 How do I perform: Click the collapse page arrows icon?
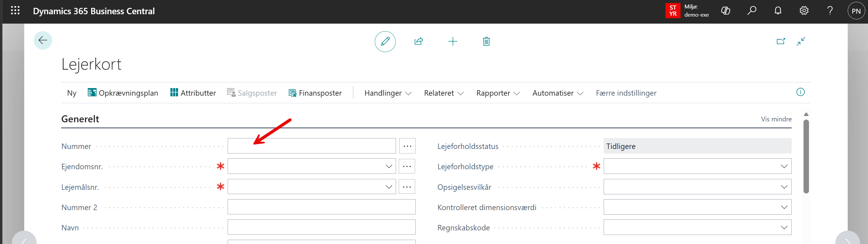pos(800,41)
